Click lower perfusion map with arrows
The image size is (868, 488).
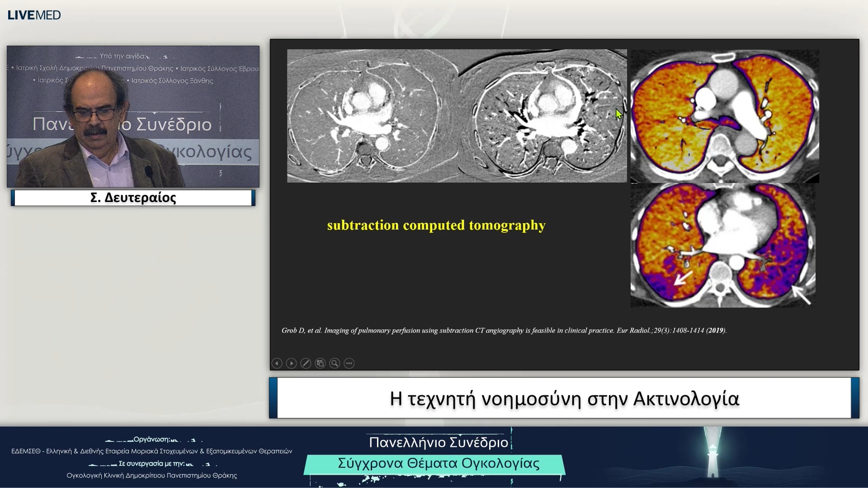pos(722,245)
